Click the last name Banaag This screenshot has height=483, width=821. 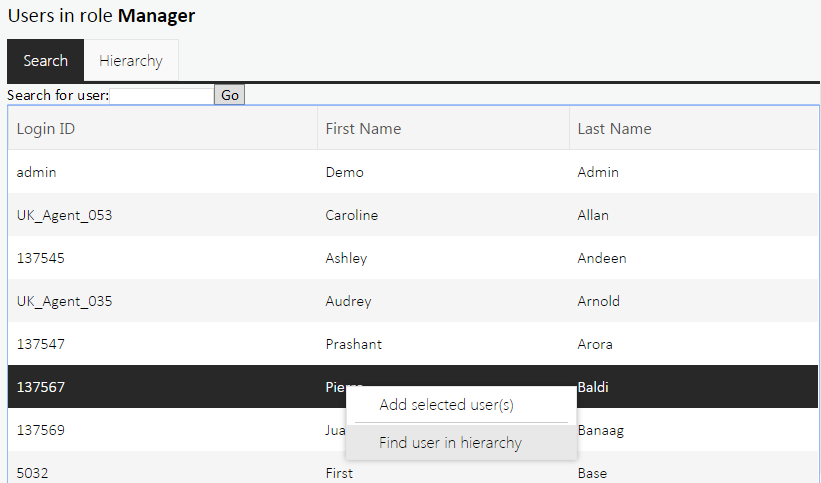point(601,430)
